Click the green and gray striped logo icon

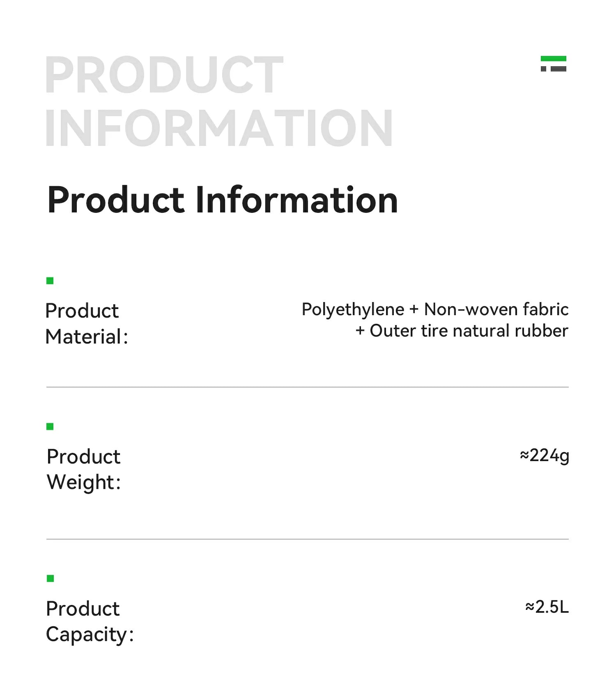tap(554, 64)
